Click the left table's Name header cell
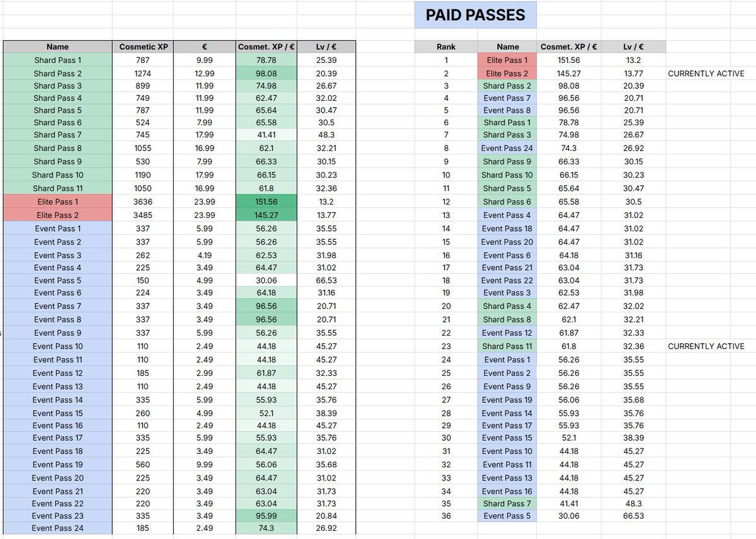 [x=58, y=47]
